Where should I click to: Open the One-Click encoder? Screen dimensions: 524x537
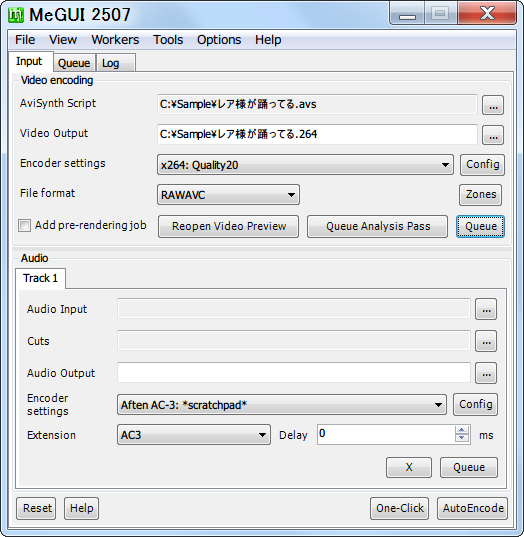pyautogui.click(x=399, y=508)
